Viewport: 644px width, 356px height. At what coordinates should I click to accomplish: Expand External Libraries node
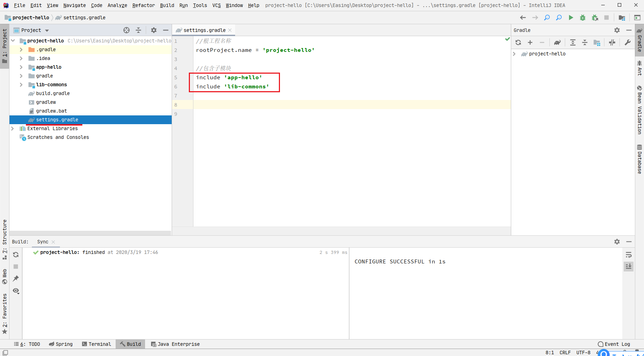13,128
